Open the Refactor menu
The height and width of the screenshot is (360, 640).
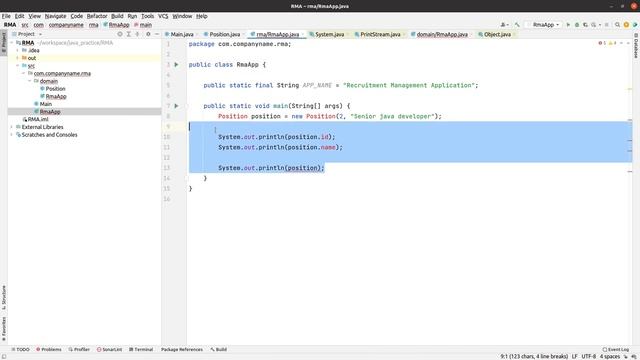pyautogui.click(x=97, y=16)
